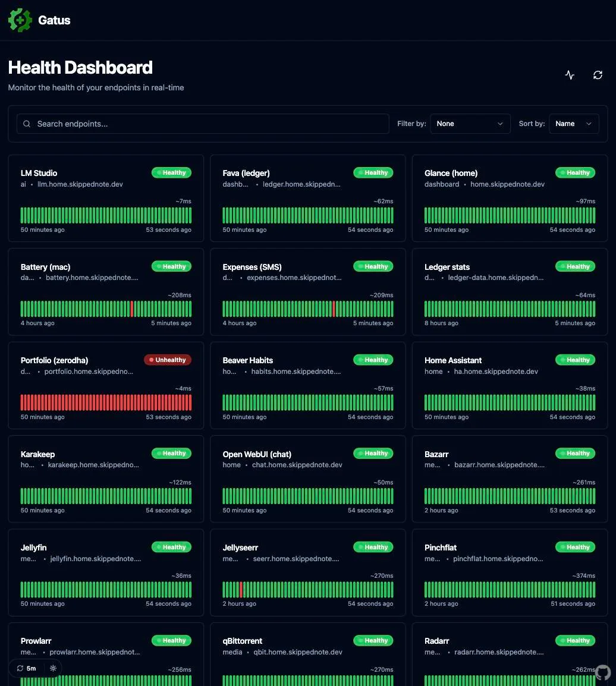Click qbit.home.skippednote.dev hostname text
This screenshot has height=686, width=616.
[x=297, y=652]
